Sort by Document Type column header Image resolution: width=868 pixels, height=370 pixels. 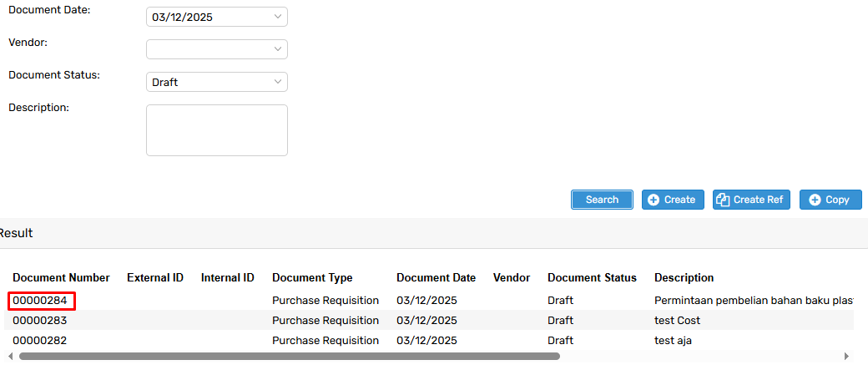pos(312,277)
